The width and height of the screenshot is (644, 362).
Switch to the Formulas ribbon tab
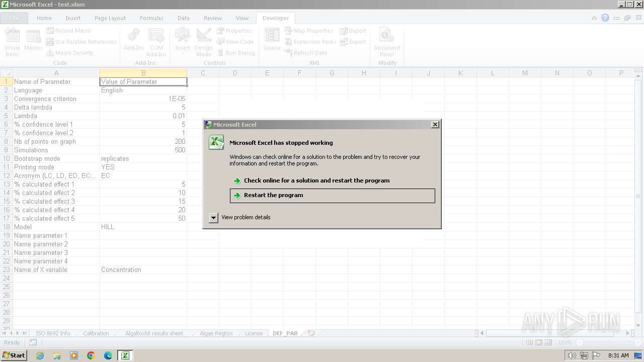click(151, 18)
